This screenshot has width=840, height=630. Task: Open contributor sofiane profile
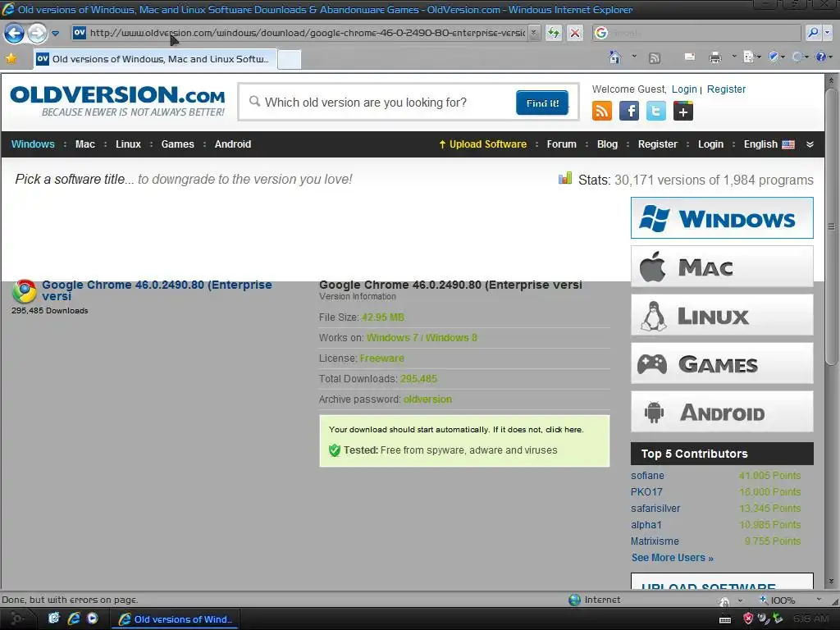click(x=647, y=476)
